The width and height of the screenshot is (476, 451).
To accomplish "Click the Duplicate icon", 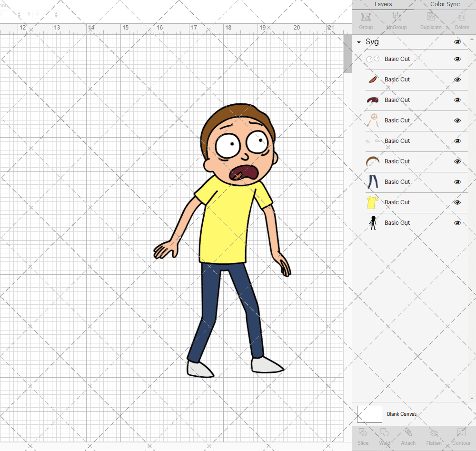I will [431, 17].
